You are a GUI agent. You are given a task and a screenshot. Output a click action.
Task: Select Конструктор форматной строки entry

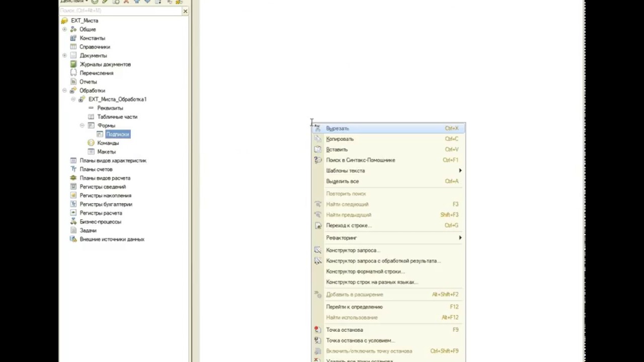tap(388, 271)
